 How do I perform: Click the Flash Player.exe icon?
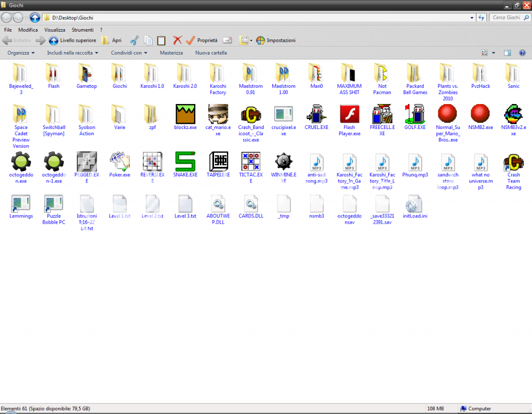pos(349,113)
